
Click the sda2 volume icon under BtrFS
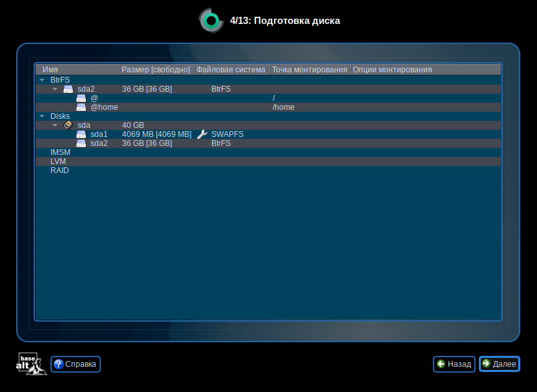tap(68, 89)
